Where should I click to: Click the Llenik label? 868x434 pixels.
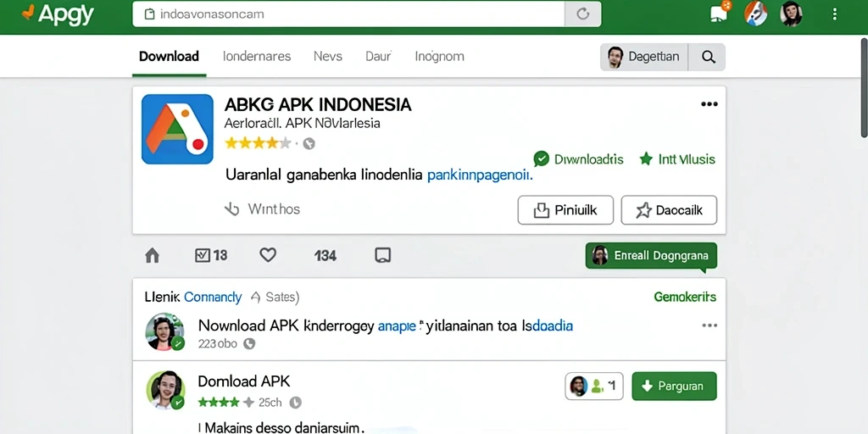162,298
